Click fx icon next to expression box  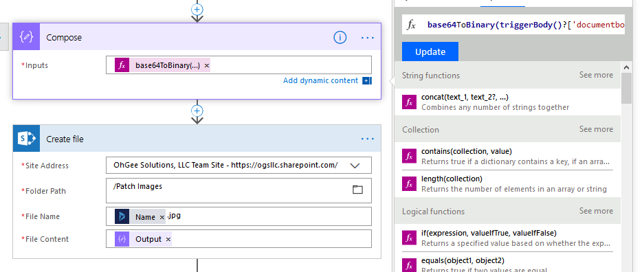coord(411,25)
